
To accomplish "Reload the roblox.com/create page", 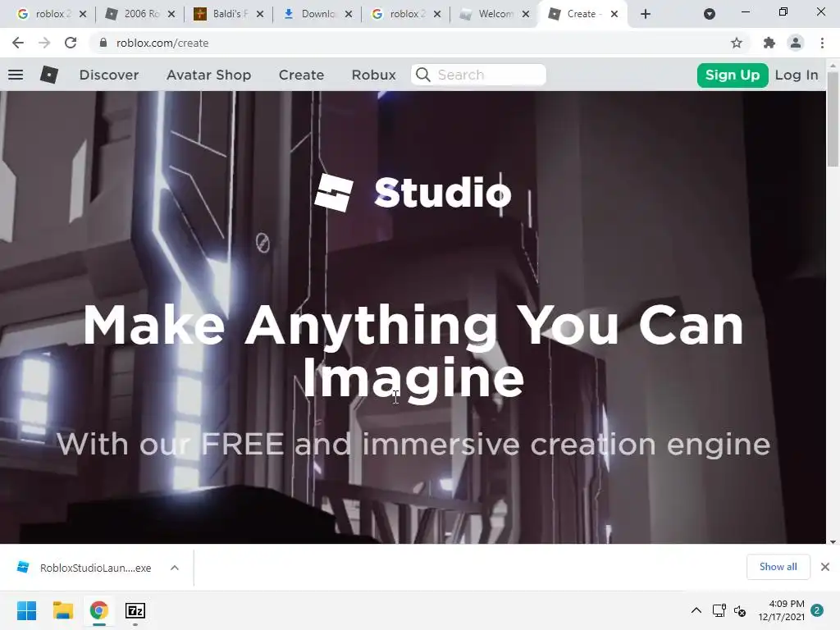I will point(71,43).
